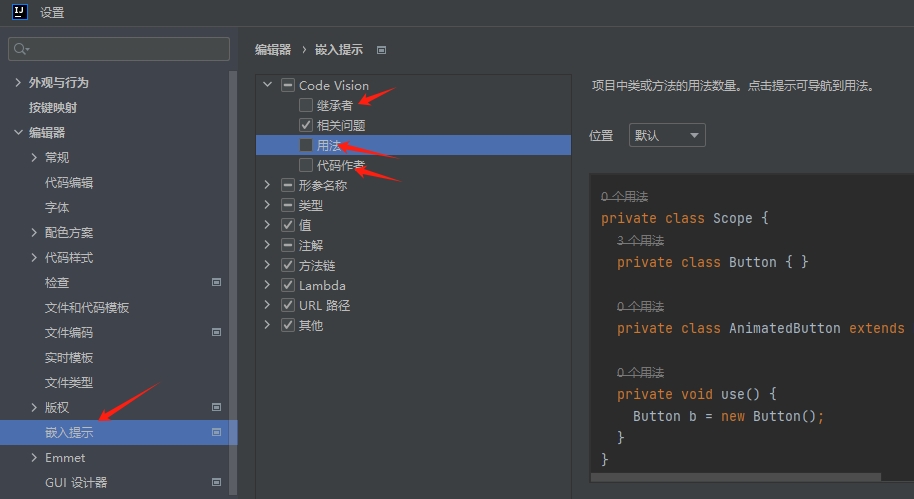914x499 pixels.
Task: Expand the 版权 sidebar node
Action: [x=34, y=407]
